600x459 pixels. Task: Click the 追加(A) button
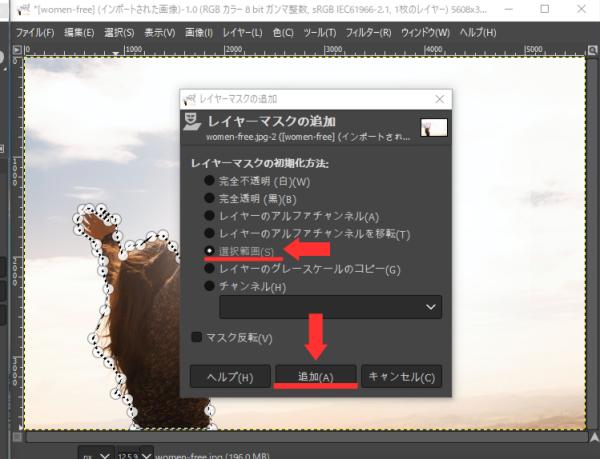316,377
